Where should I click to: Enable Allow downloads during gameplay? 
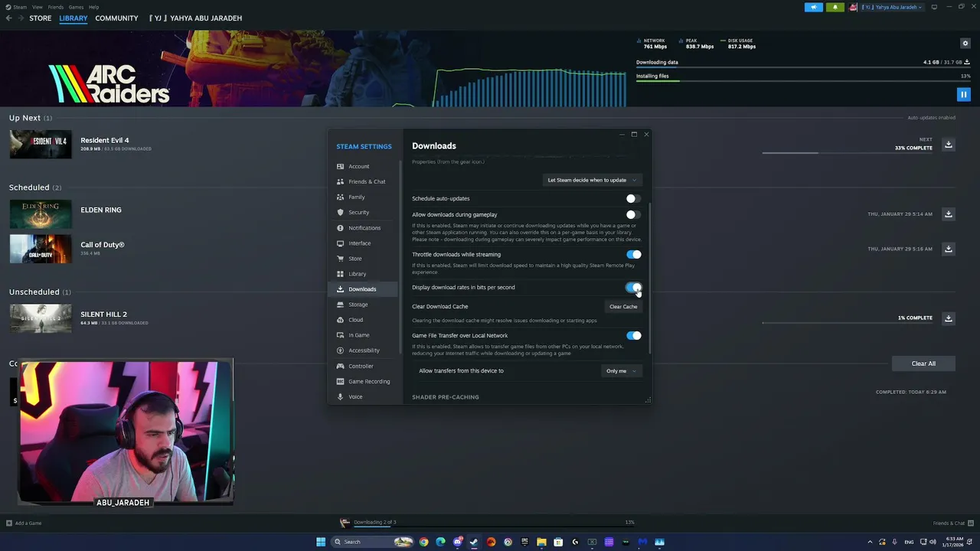(x=633, y=214)
